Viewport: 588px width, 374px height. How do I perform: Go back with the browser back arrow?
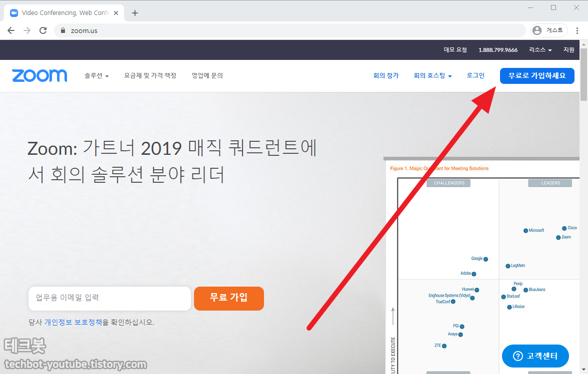[11, 30]
